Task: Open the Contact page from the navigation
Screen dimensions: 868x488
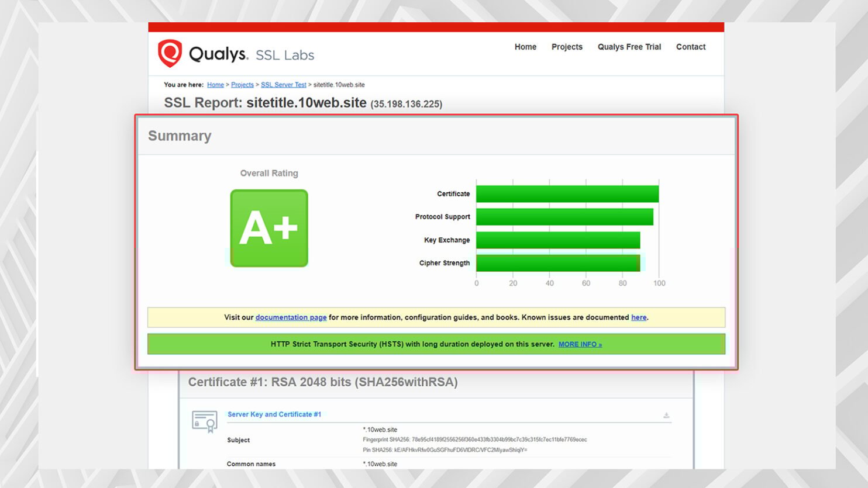Action: (690, 47)
